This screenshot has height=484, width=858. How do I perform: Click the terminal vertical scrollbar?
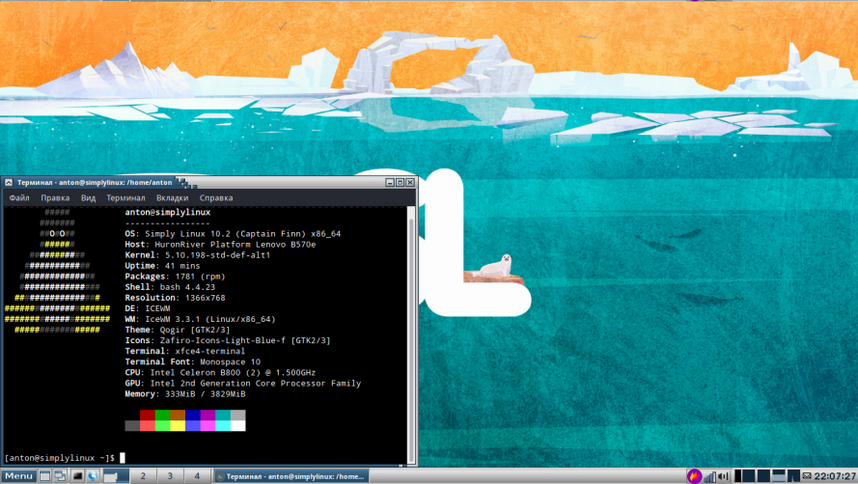(x=411, y=335)
